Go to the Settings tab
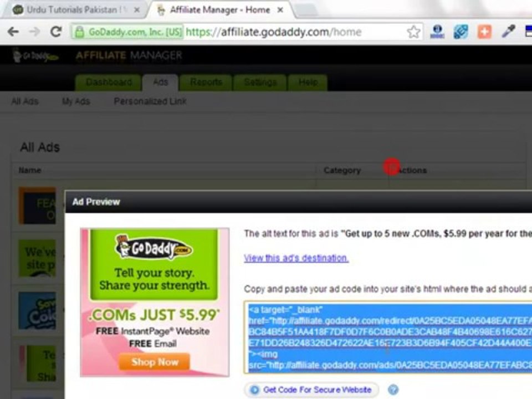The image size is (532, 399). [260, 83]
